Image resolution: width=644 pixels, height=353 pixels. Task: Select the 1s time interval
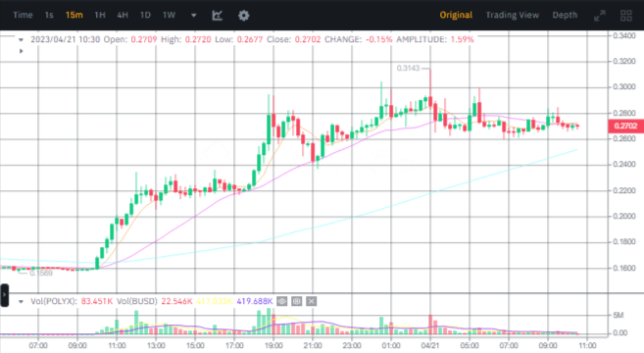pyautogui.click(x=49, y=16)
